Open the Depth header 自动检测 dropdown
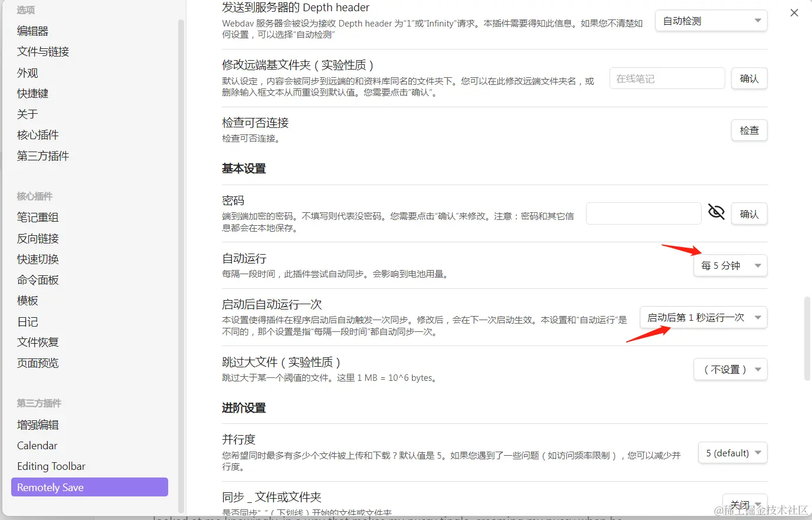The width and height of the screenshot is (812, 520). [711, 21]
